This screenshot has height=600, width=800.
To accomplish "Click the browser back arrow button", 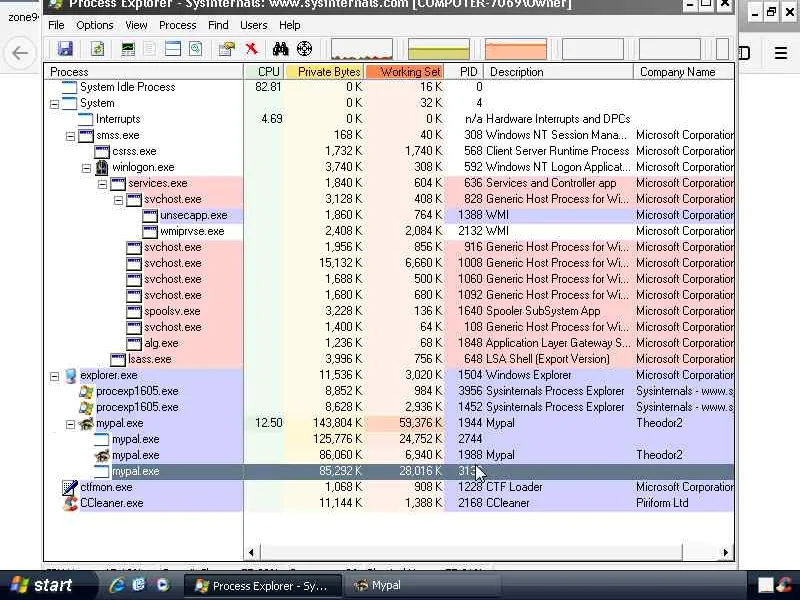I will point(20,53).
